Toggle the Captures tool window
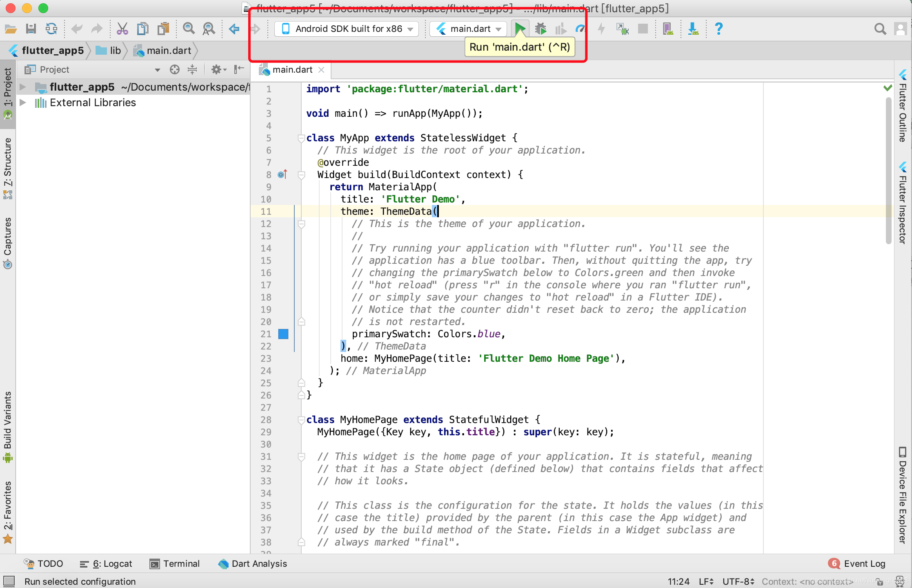 [7, 243]
